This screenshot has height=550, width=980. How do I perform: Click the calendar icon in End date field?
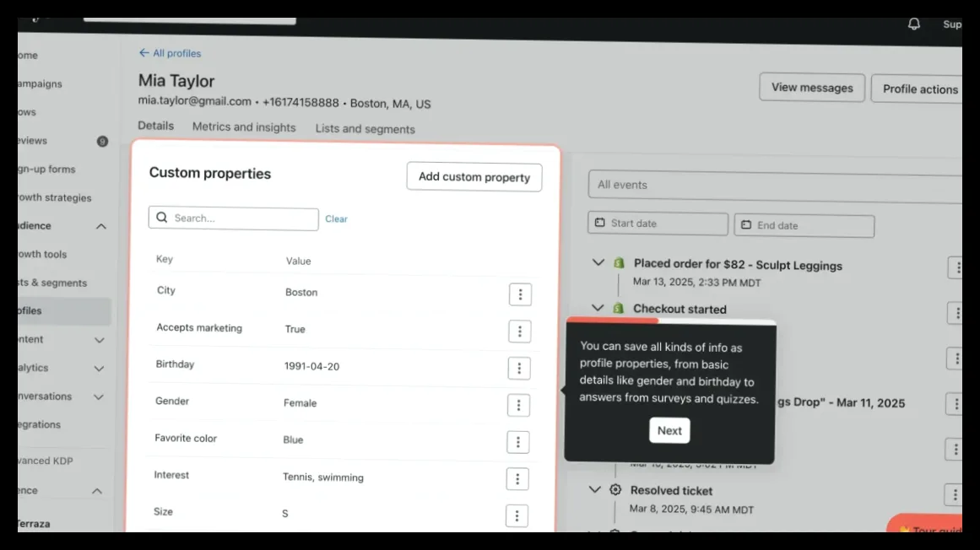[746, 224]
